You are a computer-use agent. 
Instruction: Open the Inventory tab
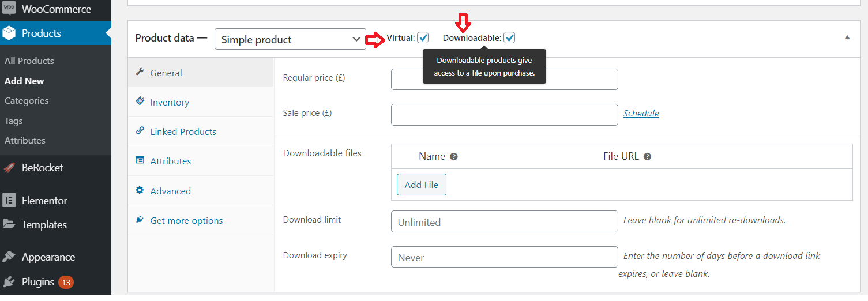point(170,103)
